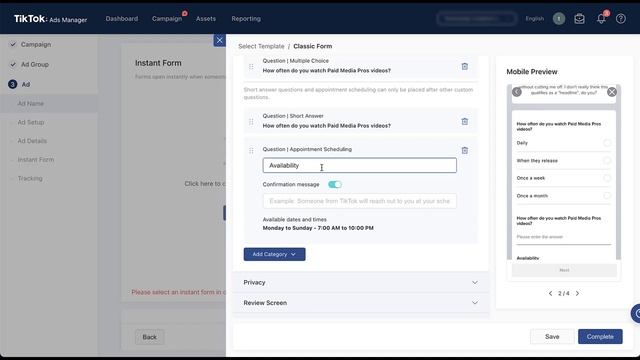Select Once a week radio option
The image size is (640, 360).
607,178
